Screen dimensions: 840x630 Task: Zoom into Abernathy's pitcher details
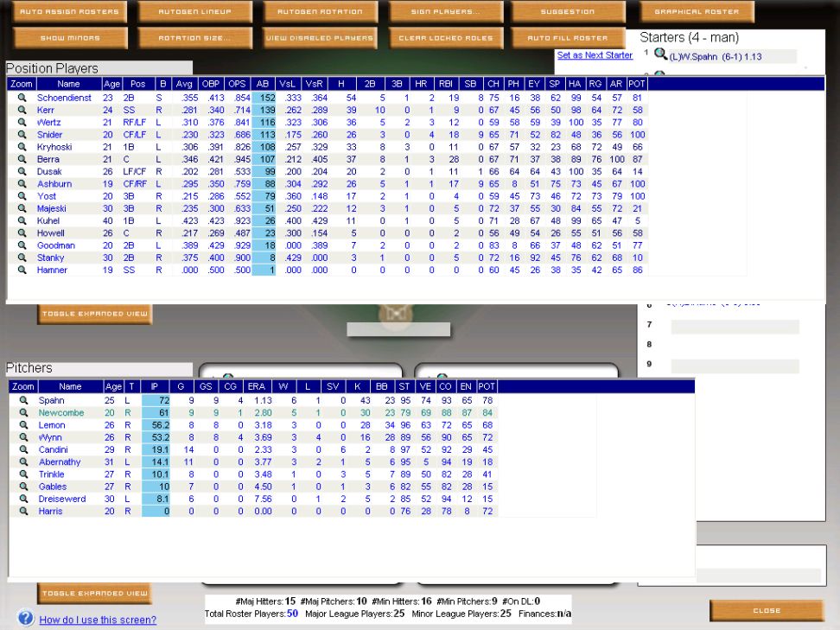coord(23,461)
